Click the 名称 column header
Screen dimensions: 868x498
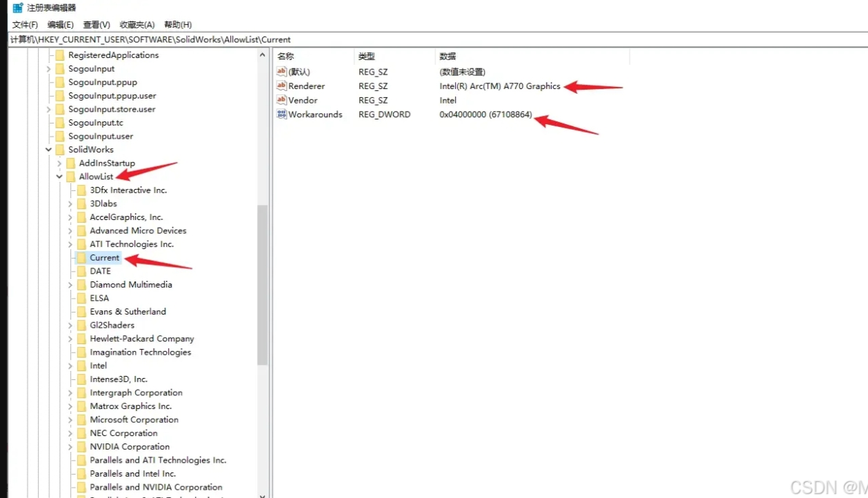point(285,57)
